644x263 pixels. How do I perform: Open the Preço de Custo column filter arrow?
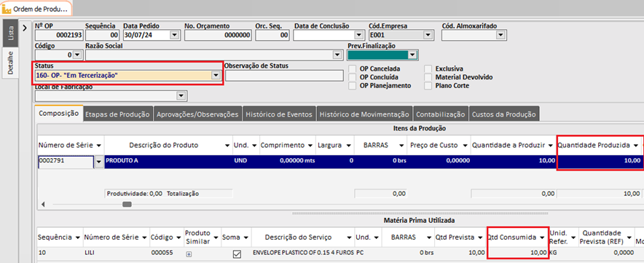465,146
